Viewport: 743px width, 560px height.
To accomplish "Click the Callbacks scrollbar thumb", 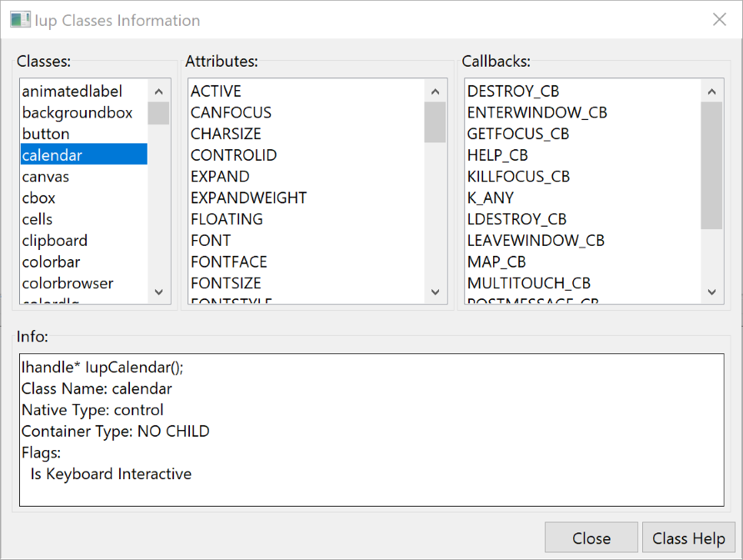I will point(711,165).
